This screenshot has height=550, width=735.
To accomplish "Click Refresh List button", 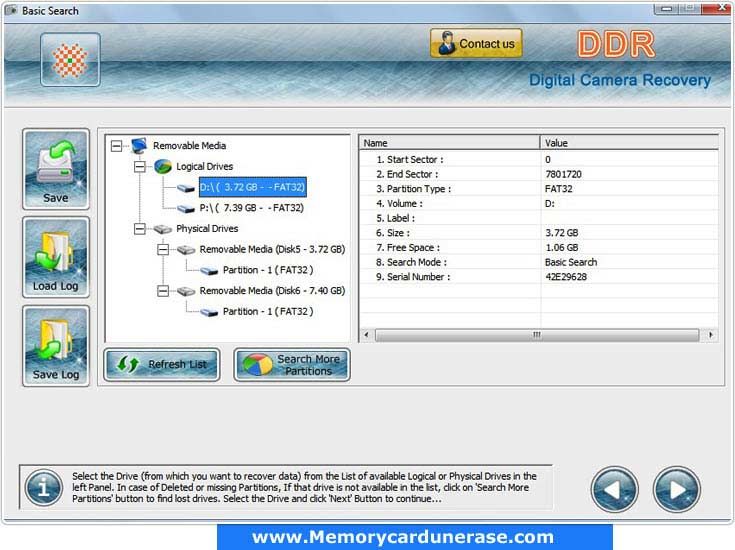I will [x=162, y=364].
